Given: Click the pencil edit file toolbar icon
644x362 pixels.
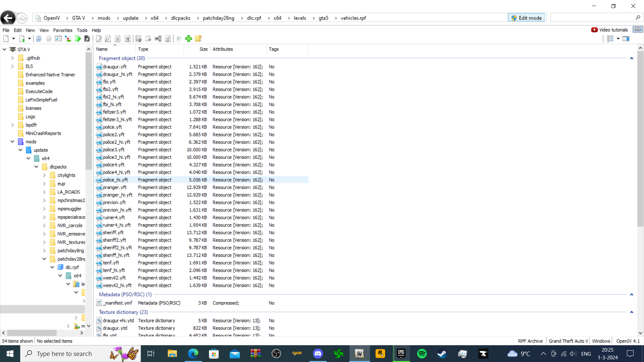Looking at the screenshot, I should tap(99, 39).
